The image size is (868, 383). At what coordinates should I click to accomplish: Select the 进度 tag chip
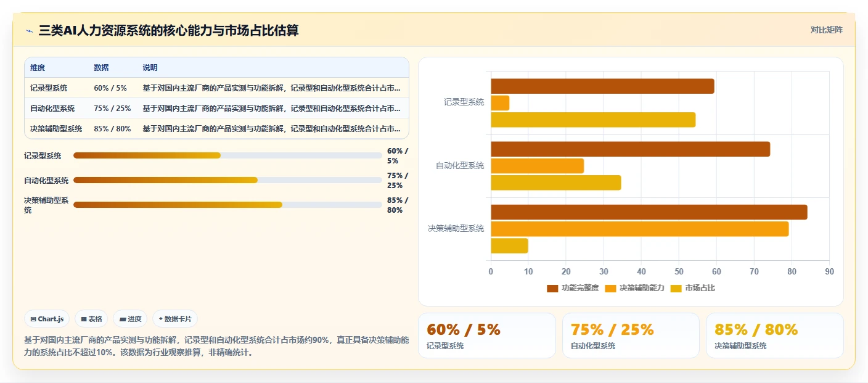point(130,319)
